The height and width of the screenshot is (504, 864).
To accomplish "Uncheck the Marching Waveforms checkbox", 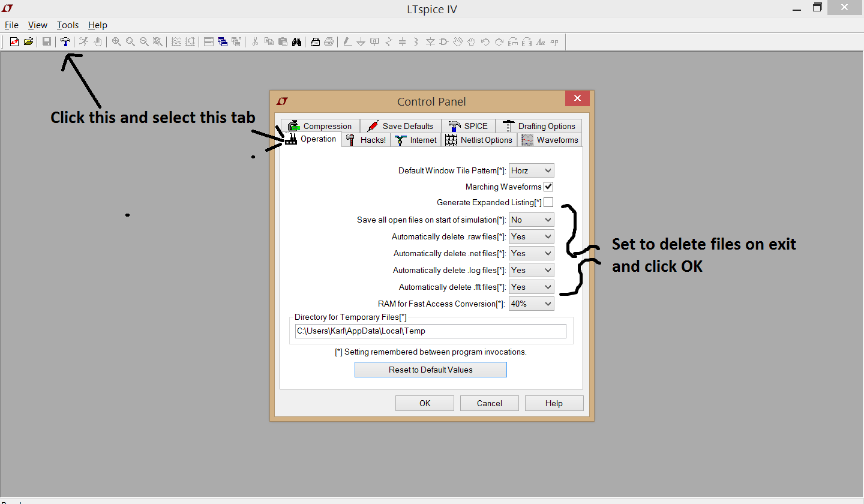I will [548, 187].
